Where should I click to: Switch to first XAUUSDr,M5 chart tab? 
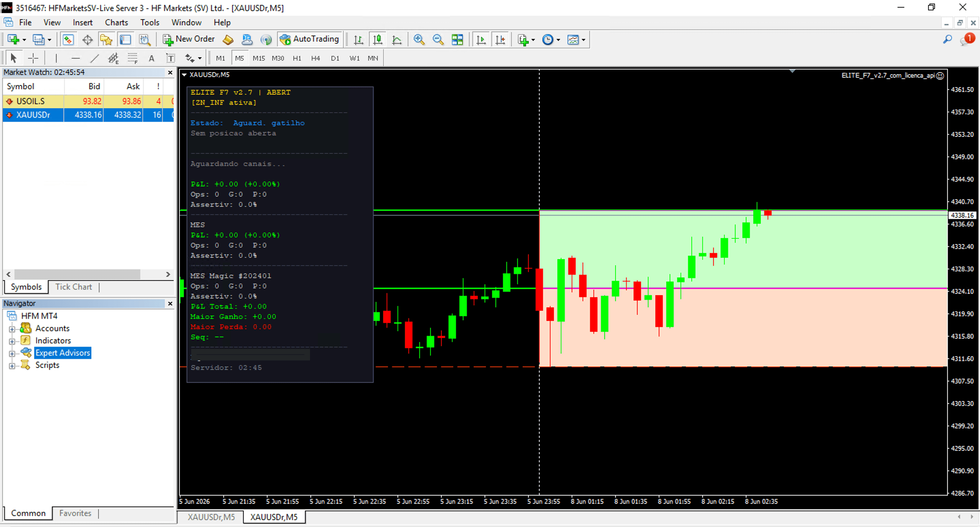[211, 517]
